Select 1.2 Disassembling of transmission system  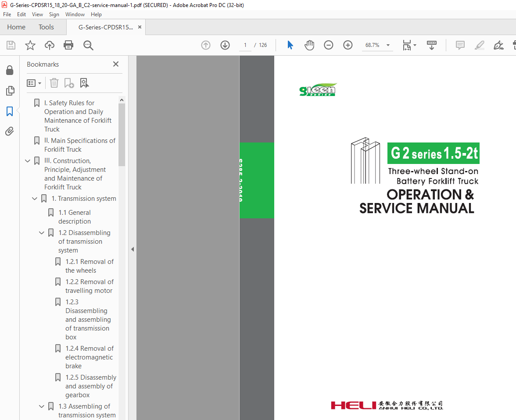(84, 242)
